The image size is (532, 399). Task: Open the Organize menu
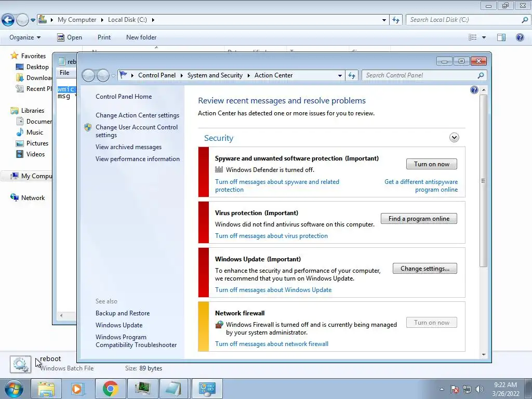[25, 37]
